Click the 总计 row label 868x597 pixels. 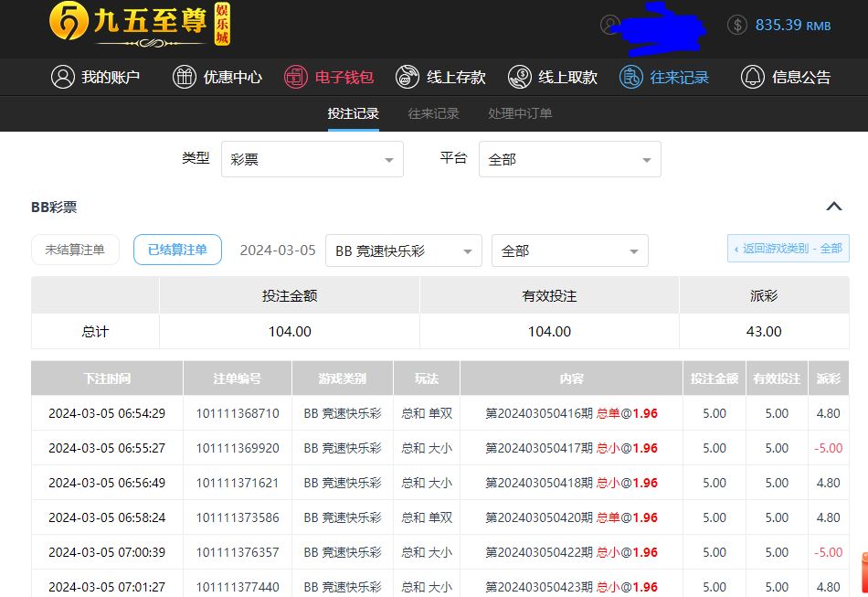coord(95,332)
